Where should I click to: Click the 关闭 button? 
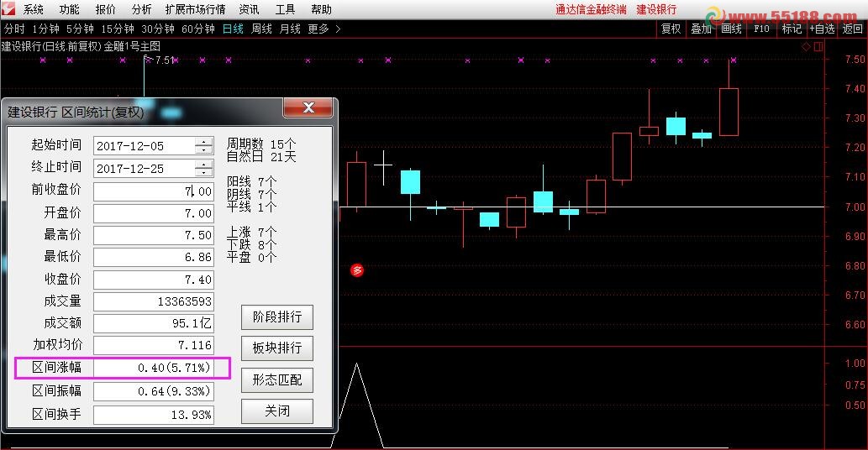click(x=276, y=411)
